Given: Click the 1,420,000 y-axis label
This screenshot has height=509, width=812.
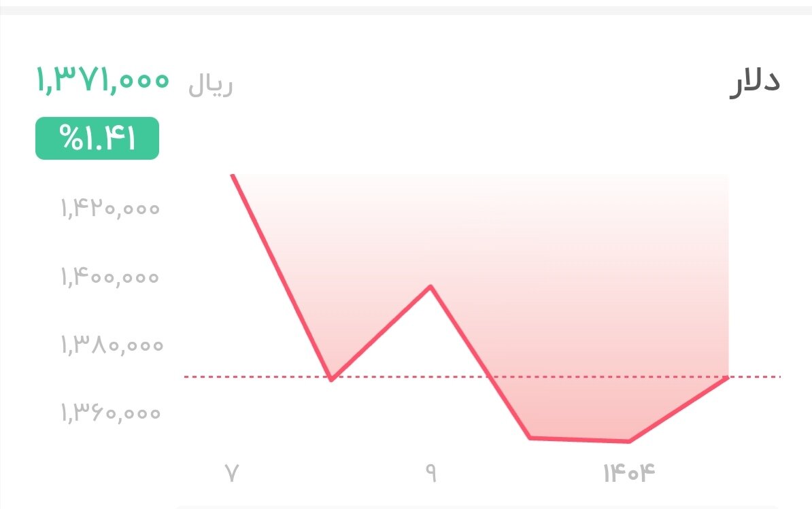Looking at the screenshot, I should [110, 208].
